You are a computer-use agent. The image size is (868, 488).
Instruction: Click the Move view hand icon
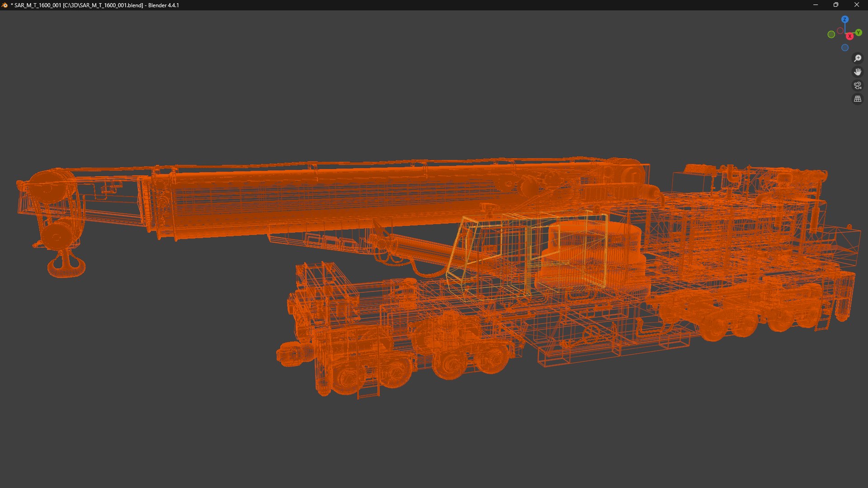858,72
